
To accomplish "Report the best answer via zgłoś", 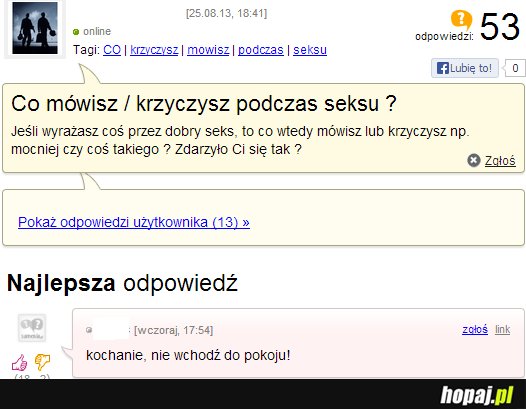I will pos(475,329).
